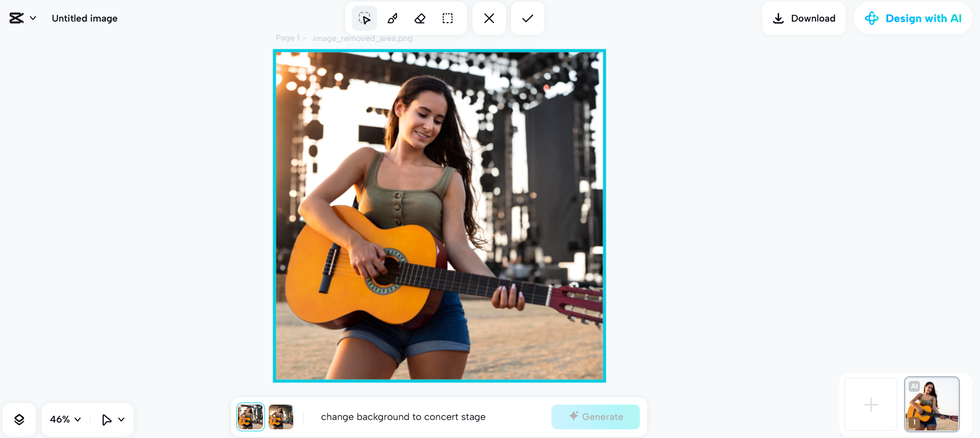980x438 pixels.
Task: Select the rectangular marquee tool
Action: point(447,19)
